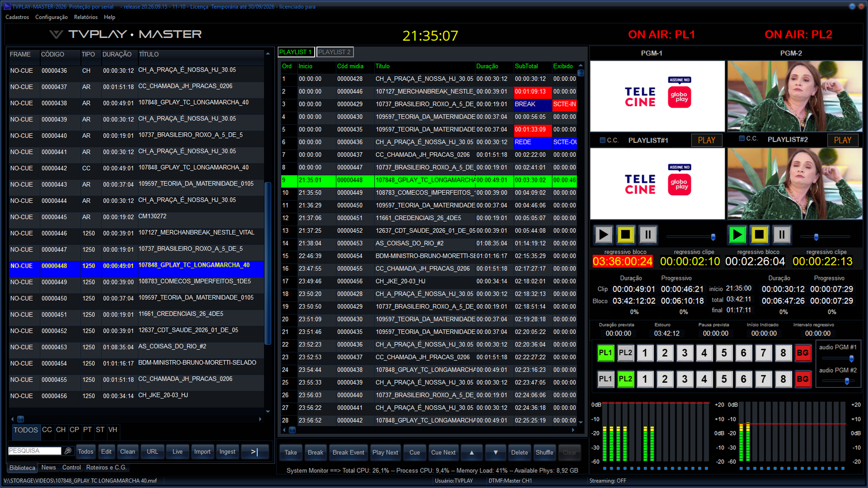The width and height of the screenshot is (868, 488).
Task: Open the Cadastros menu
Action: [17, 17]
